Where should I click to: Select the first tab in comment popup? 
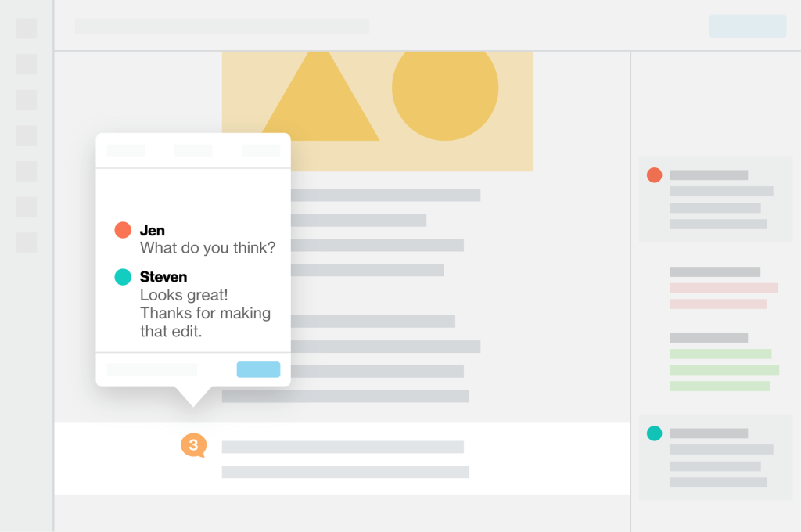tap(126, 150)
